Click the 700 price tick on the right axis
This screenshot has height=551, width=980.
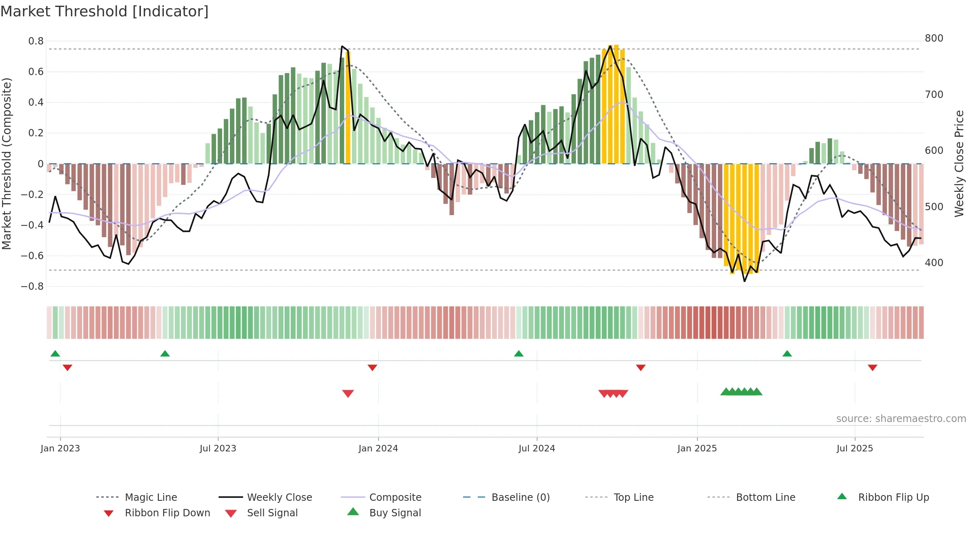[x=934, y=95]
